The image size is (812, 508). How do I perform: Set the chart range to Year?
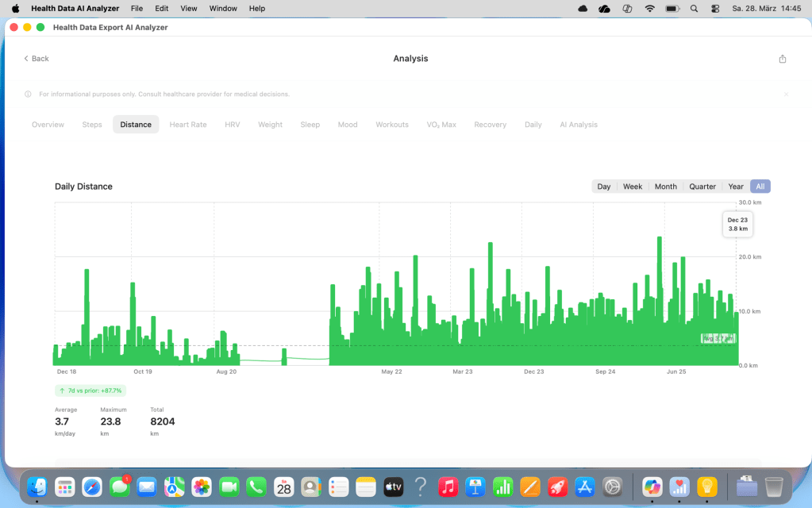click(x=736, y=187)
